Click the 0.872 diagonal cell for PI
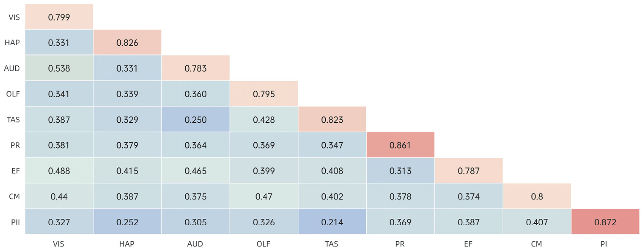The image size is (644, 252). tap(605, 222)
